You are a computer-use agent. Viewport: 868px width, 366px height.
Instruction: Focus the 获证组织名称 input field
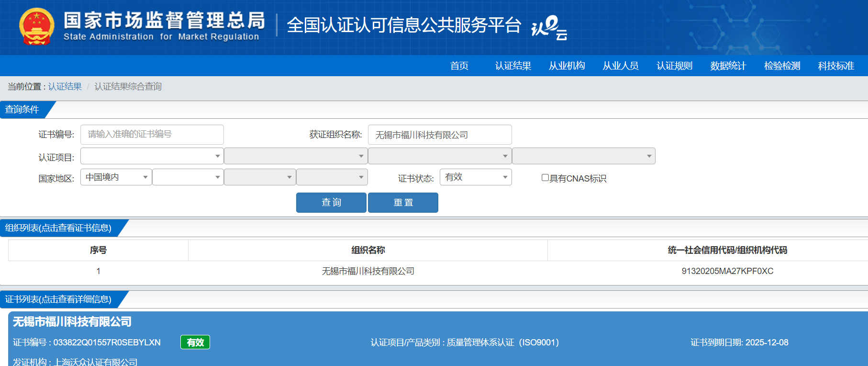pyautogui.click(x=440, y=135)
